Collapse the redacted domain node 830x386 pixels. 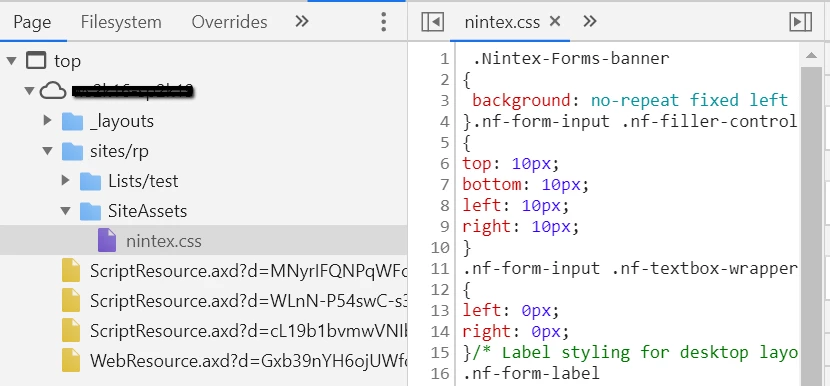(29, 91)
